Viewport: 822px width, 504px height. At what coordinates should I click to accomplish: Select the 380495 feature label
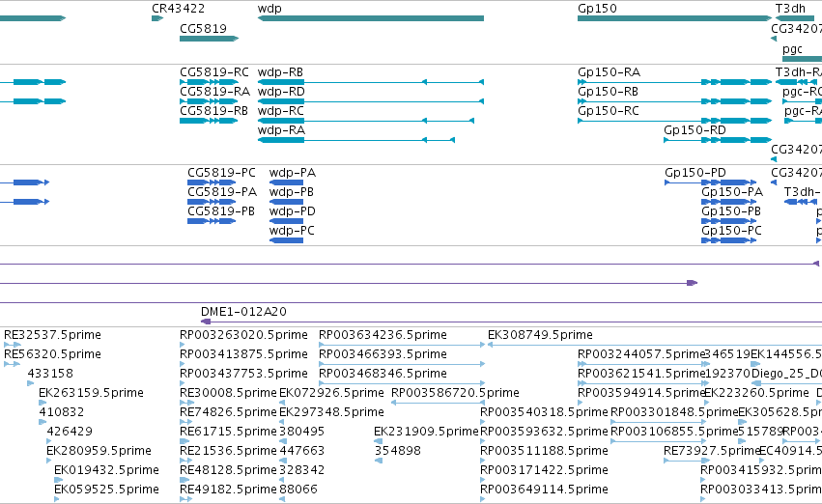point(302,432)
